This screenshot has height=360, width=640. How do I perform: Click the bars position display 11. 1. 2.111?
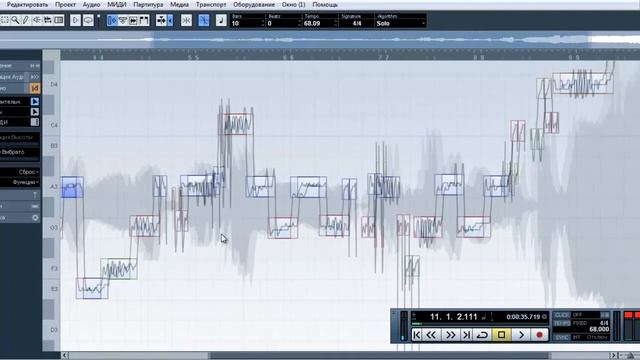(453, 317)
